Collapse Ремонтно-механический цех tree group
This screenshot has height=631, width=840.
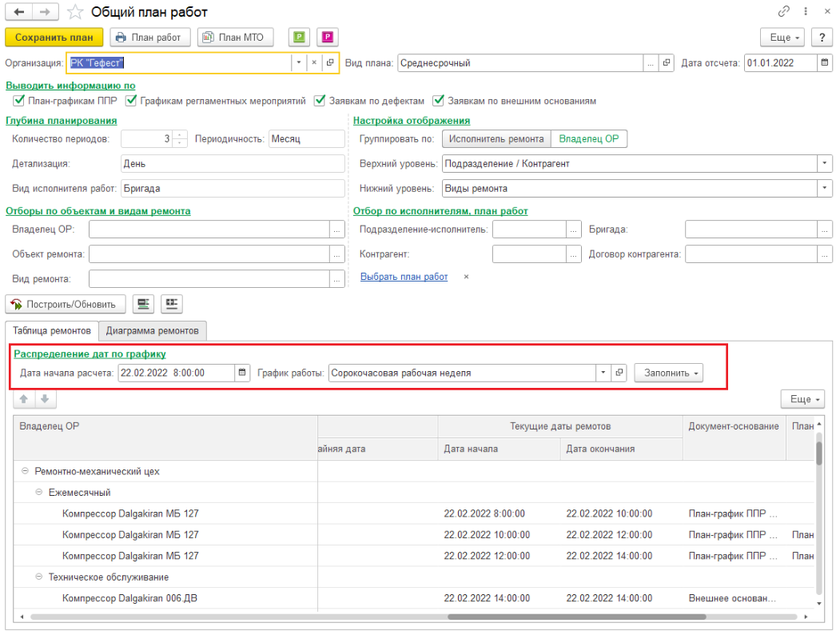click(x=25, y=471)
